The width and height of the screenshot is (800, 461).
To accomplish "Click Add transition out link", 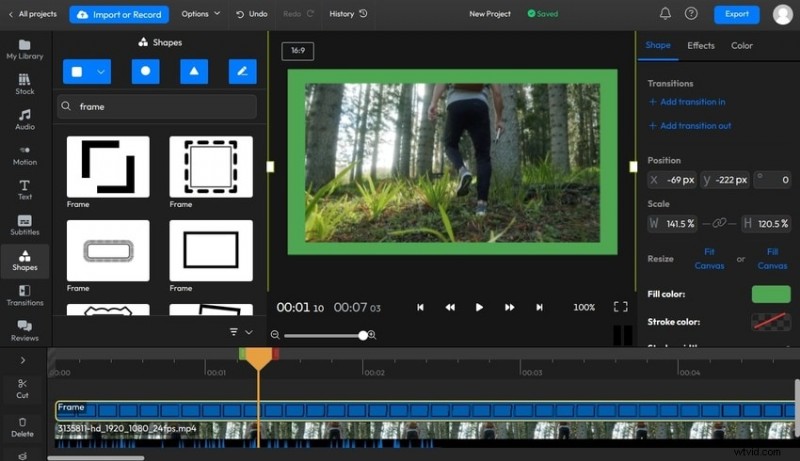I will [x=690, y=125].
